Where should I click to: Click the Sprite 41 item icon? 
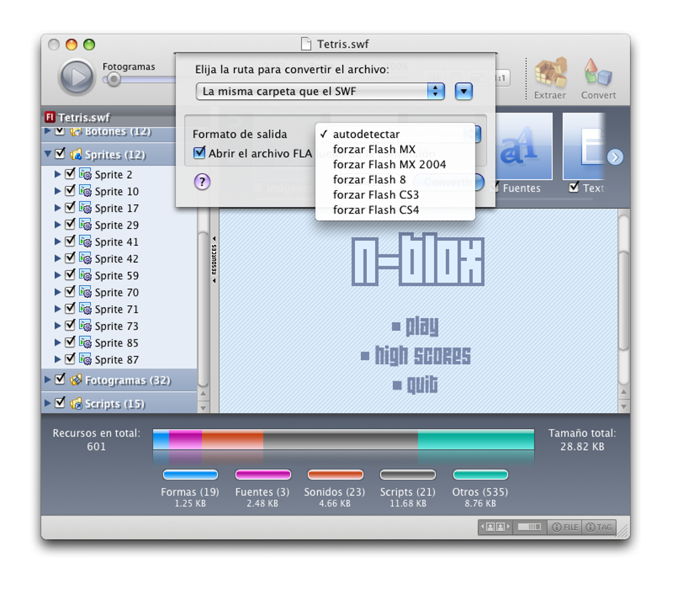click(85, 241)
